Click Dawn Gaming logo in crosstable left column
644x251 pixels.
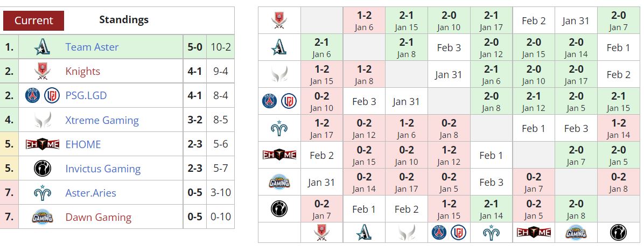click(x=279, y=182)
